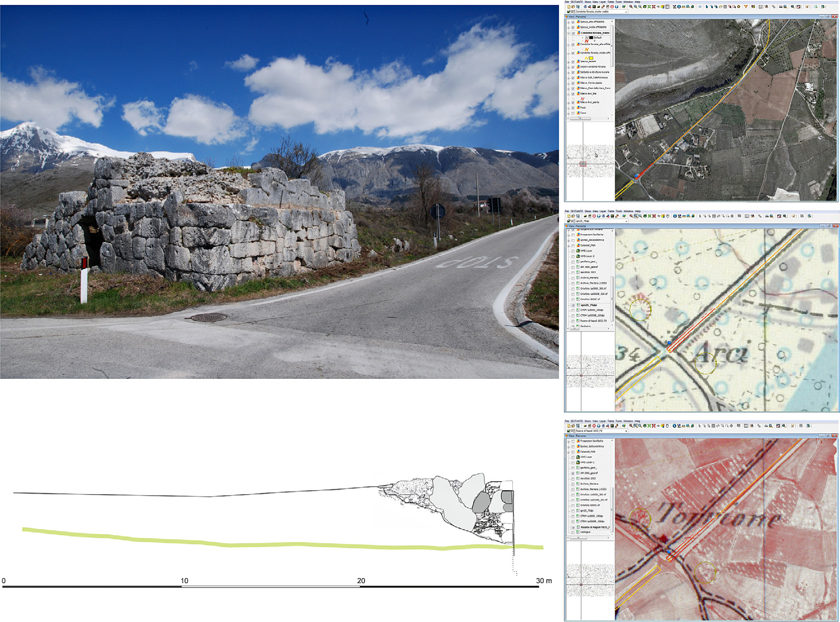The image size is (840, 622).
Task: Toggle visibility checkbox of Specus_alta affidabilità layer
Action: click(x=573, y=22)
